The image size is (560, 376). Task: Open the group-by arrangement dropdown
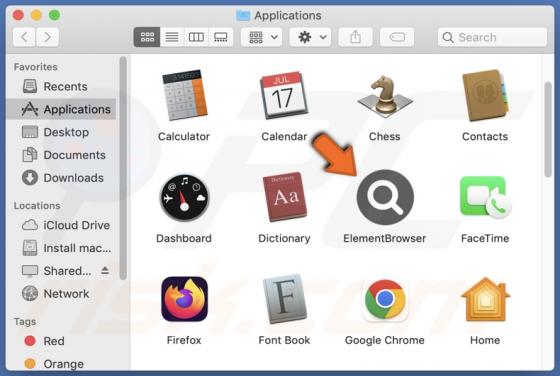[261, 37]
